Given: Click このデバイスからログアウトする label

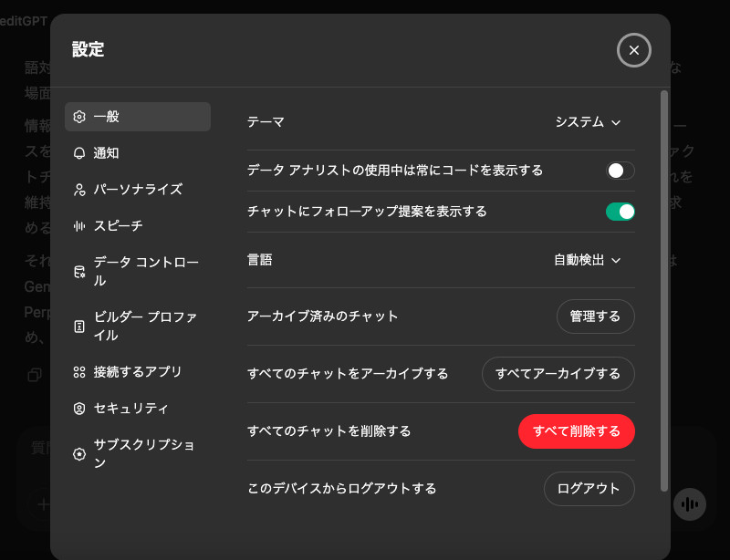Looking at the screenshot, I should coord(342,489).
